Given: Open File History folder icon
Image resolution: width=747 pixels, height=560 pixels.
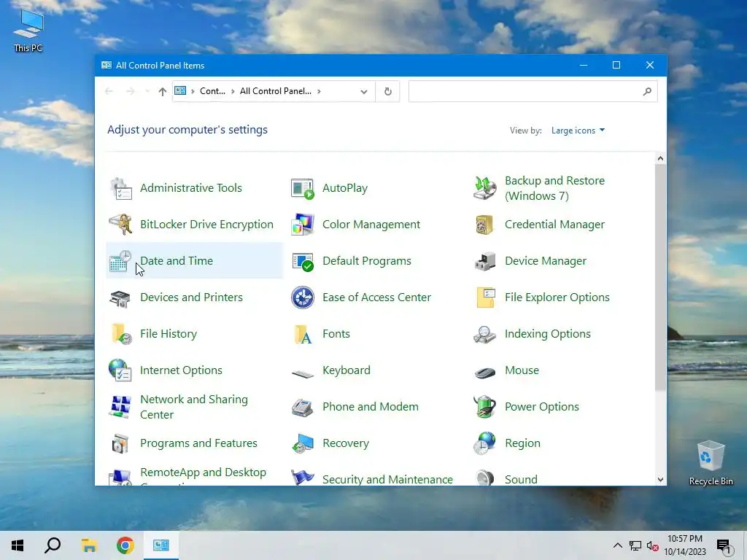Looking at the screenshot, I should (120, 334).
